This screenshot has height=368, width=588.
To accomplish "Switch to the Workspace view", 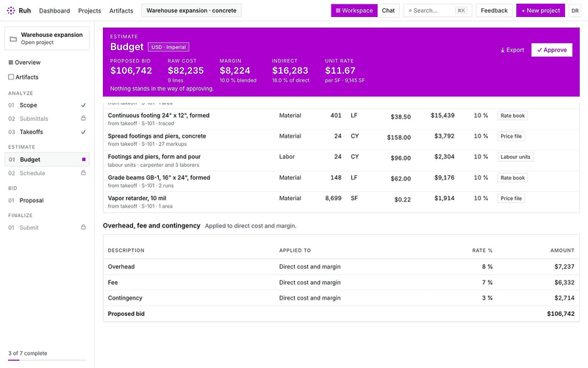I will (354, 10).
